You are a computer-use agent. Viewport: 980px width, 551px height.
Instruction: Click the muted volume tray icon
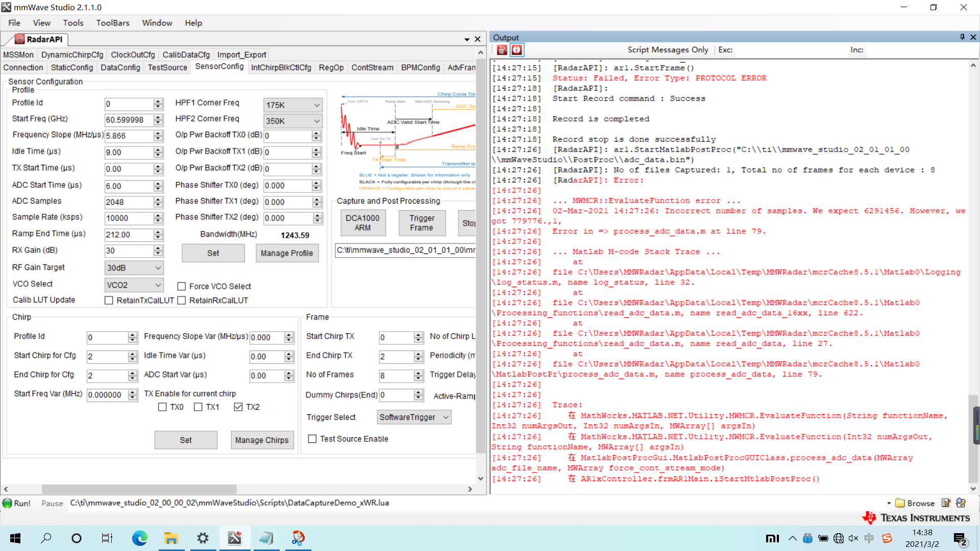pyautogui.click(x=853, y=538)
